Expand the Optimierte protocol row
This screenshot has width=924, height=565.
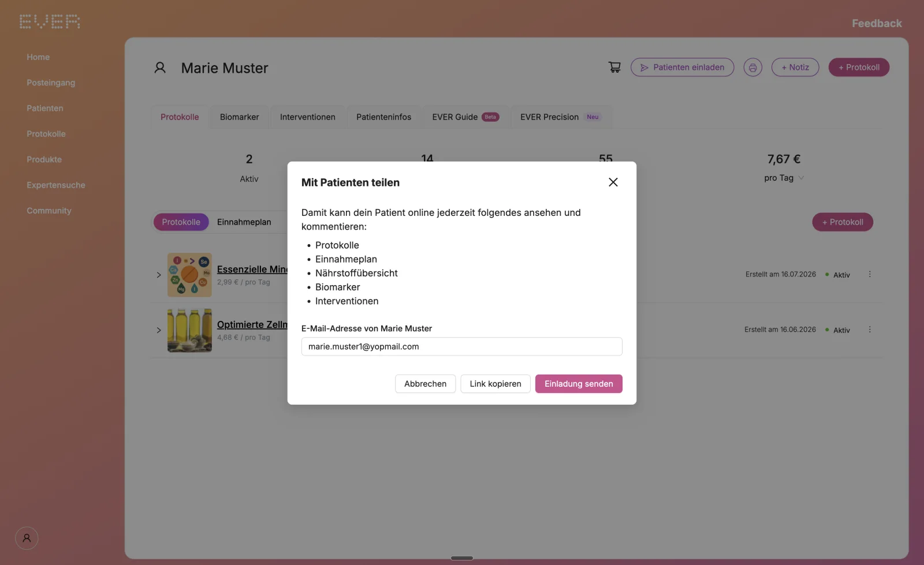159,330
